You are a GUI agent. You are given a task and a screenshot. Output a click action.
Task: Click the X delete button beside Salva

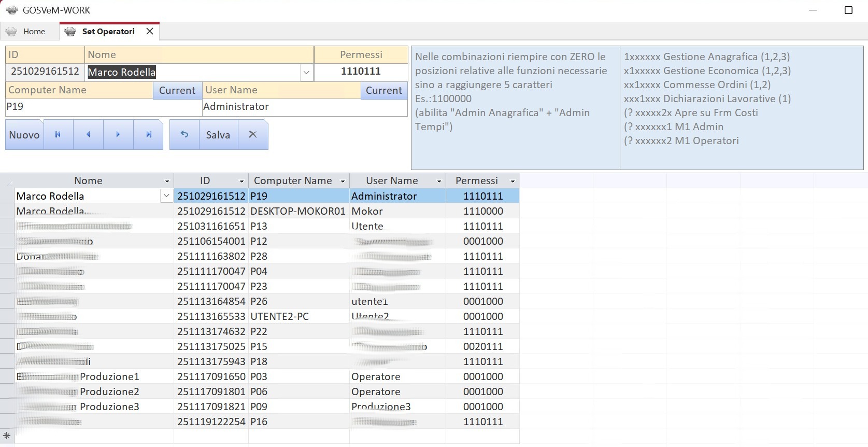[x=253, y=135]
